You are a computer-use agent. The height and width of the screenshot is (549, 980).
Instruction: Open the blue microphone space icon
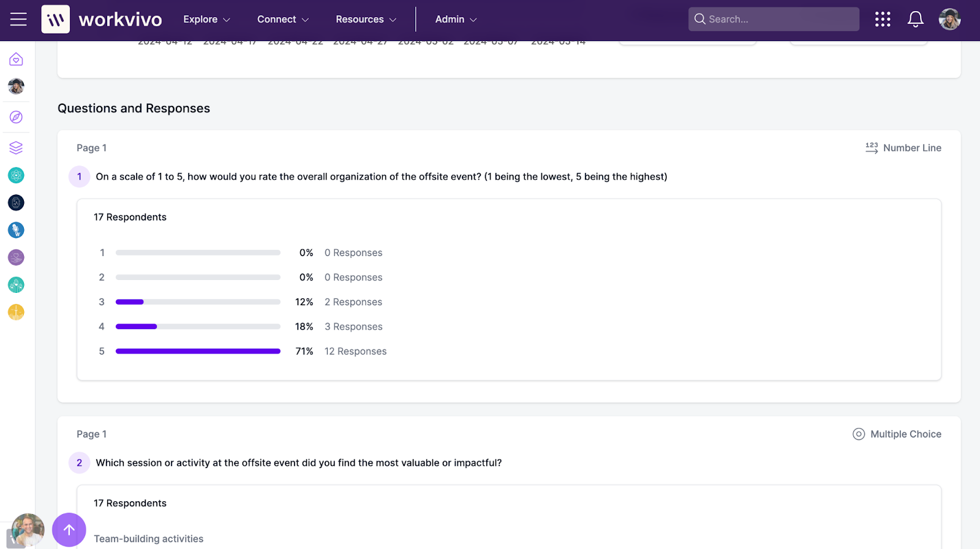point(16,230)
